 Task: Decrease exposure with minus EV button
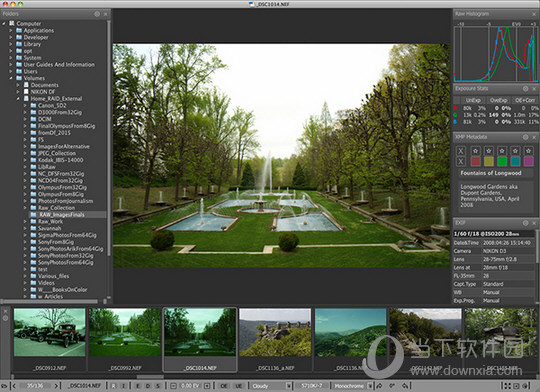(x=174, y=386)
